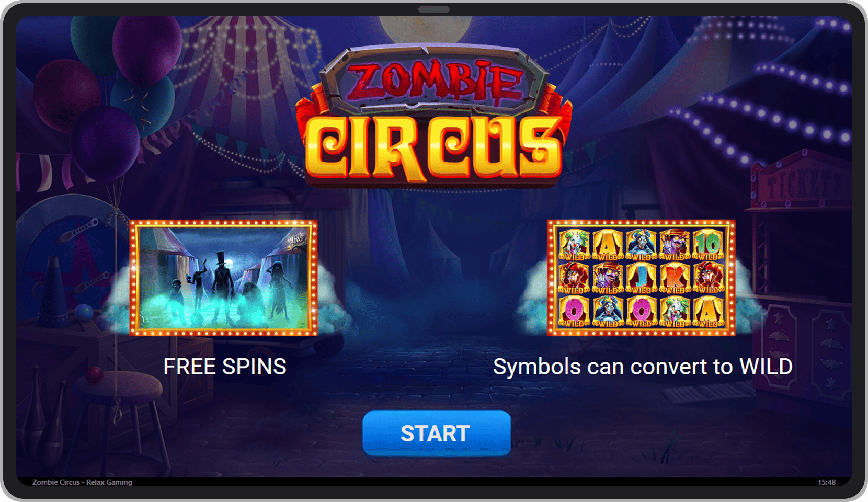868x502 pixels.
Task: Select the orange K WILD symbol
Action: [x=674, y=277]
